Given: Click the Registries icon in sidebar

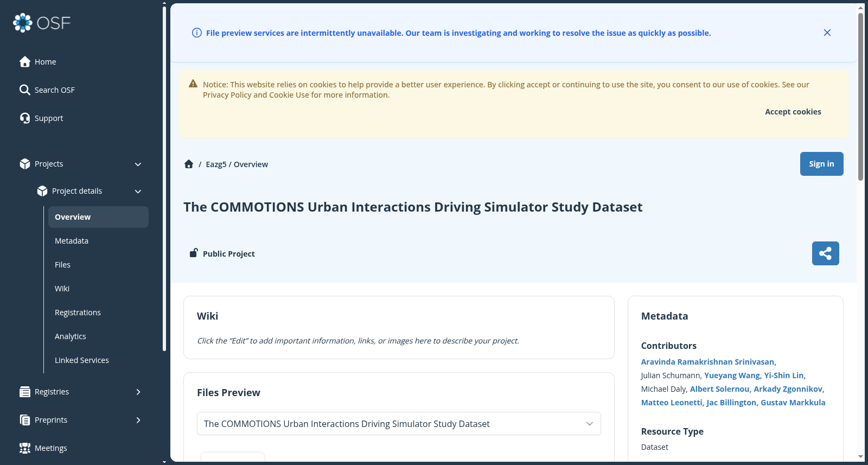Looking at the screenshot, I should pos(25,392).
